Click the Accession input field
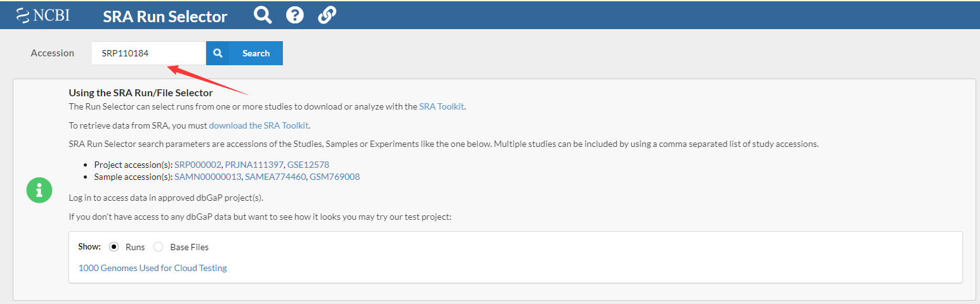This screenshot has width=980, height=304. pyautogui.click(x=148, y=53)
